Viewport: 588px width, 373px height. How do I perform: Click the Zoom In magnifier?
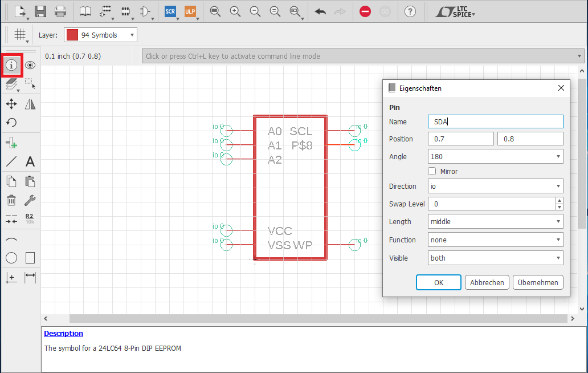pyautogui.click(x=235, y=11)
